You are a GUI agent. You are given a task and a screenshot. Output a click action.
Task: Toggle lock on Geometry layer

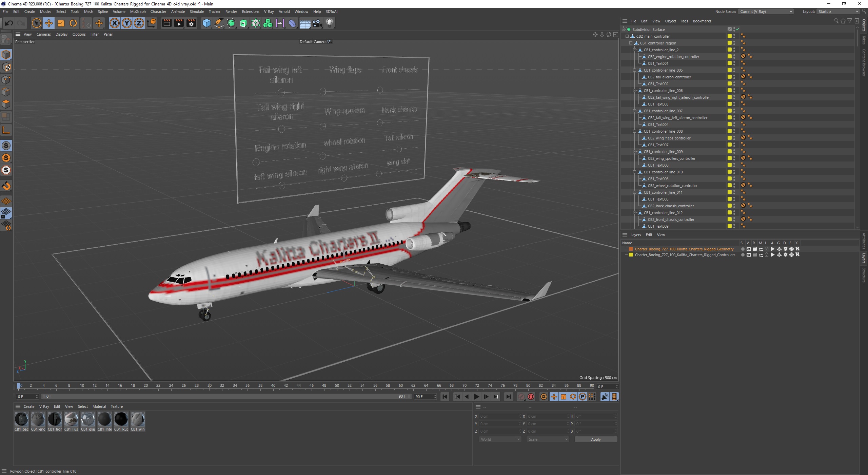pyautogui.click(x=766, y=249)
